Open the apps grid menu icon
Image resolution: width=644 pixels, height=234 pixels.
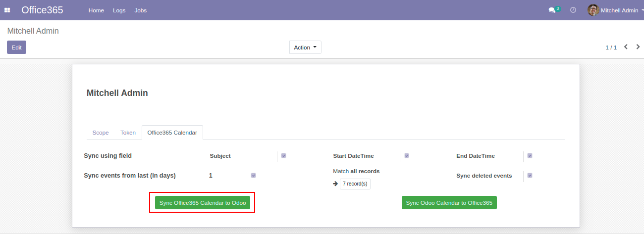tap(7, 10)
